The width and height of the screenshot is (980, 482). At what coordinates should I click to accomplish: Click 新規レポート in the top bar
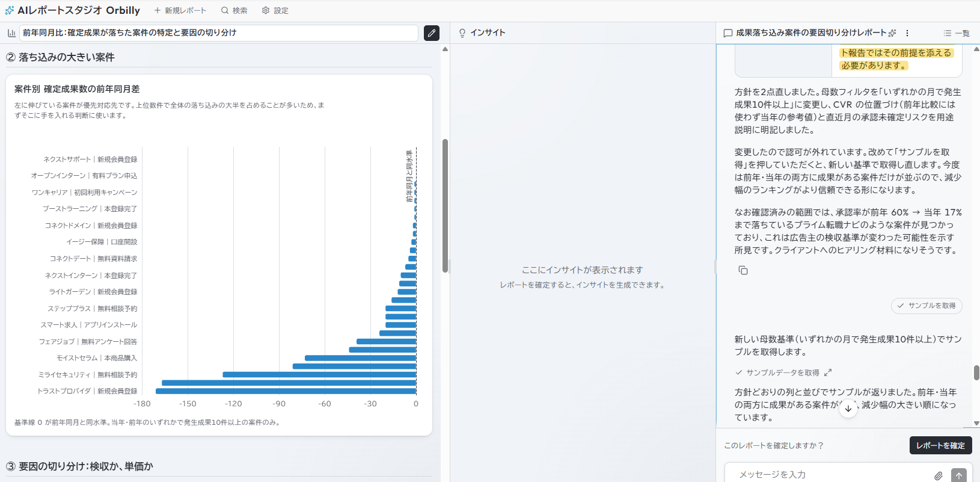(x=180, y=10)
